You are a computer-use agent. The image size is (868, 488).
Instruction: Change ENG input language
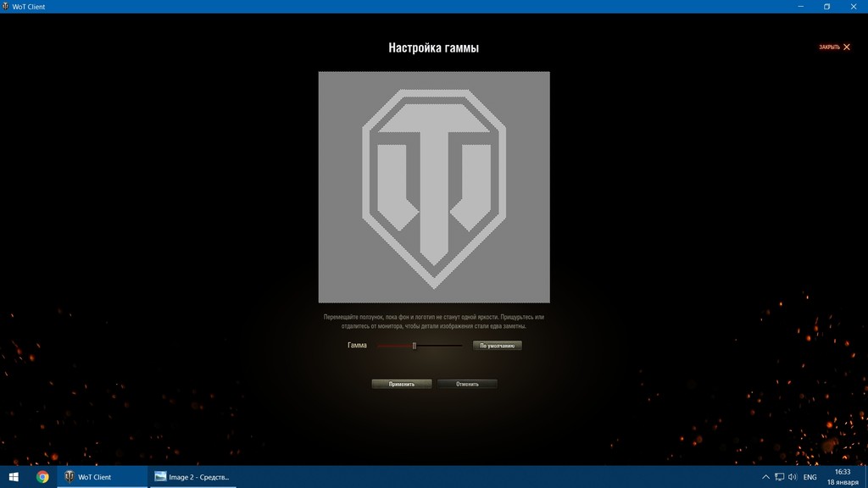pos(810,477)
